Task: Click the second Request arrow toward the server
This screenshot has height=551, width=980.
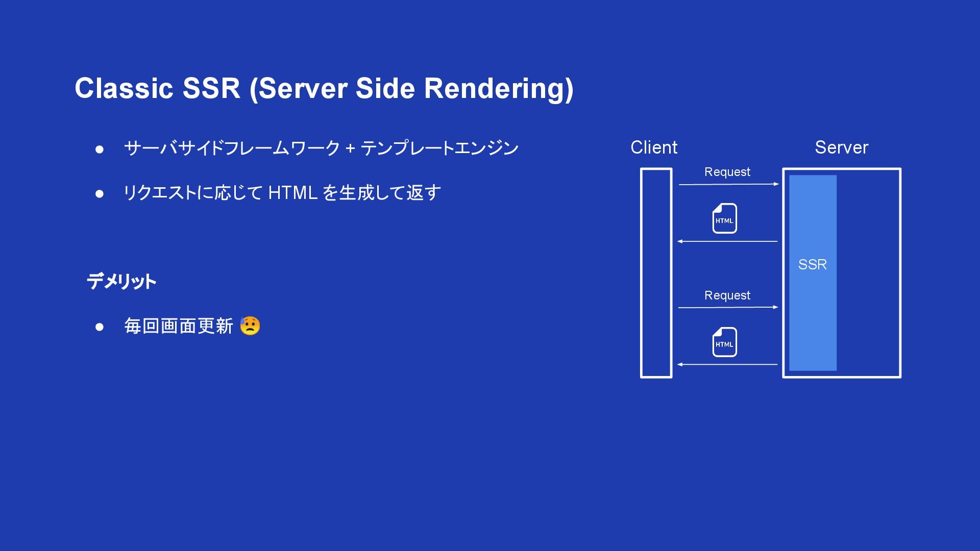Action: click(728, 308)
